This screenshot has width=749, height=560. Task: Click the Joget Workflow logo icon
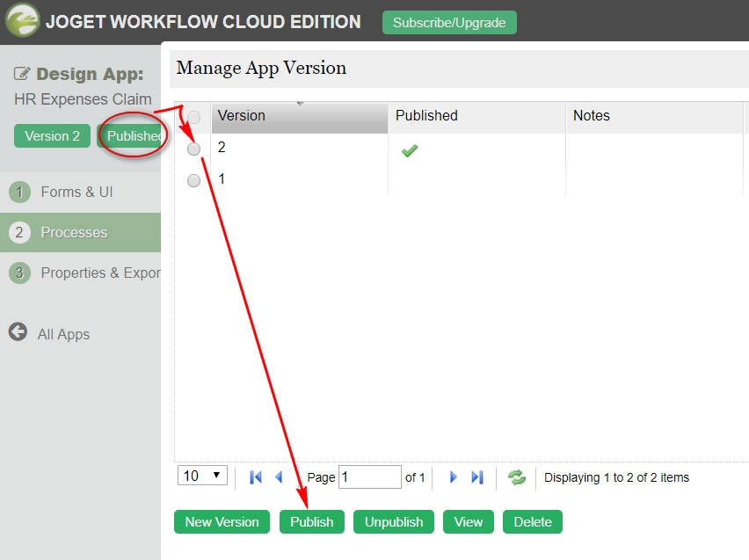click(x=22, y=20)
